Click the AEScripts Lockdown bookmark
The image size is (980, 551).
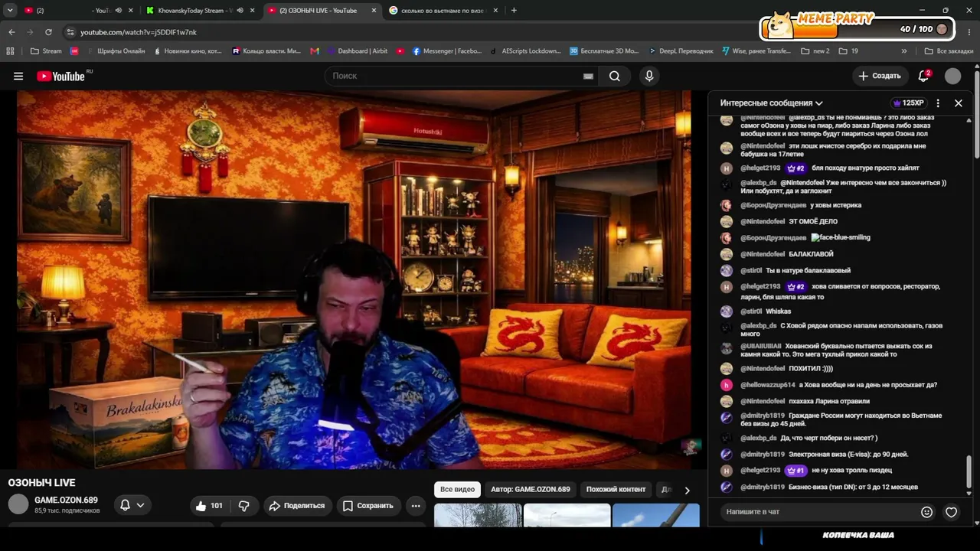pyautogui.click(x=524, y=51)
